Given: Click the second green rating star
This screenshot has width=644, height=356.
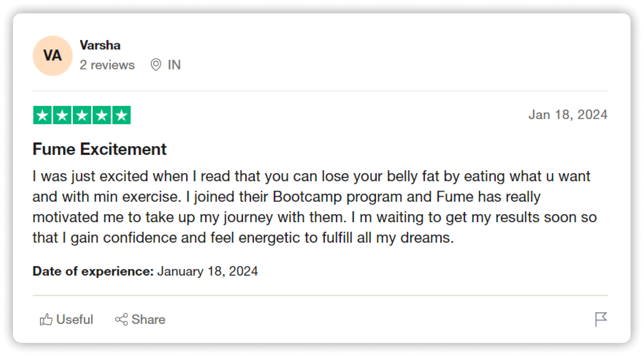Looking at the screenshot, I should (x=62, y=115).
